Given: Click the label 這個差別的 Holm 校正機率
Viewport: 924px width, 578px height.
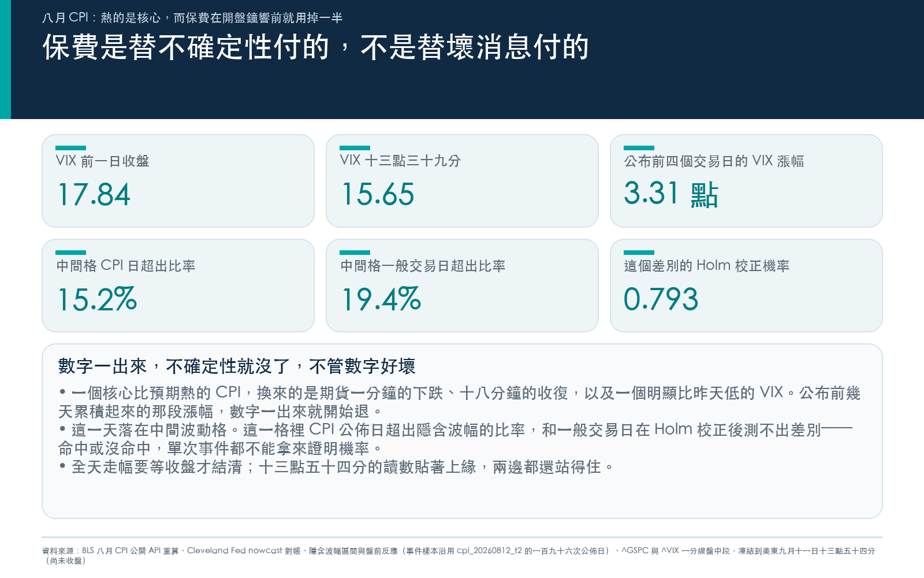Looking at the screenshot, I should coord(707,265).
